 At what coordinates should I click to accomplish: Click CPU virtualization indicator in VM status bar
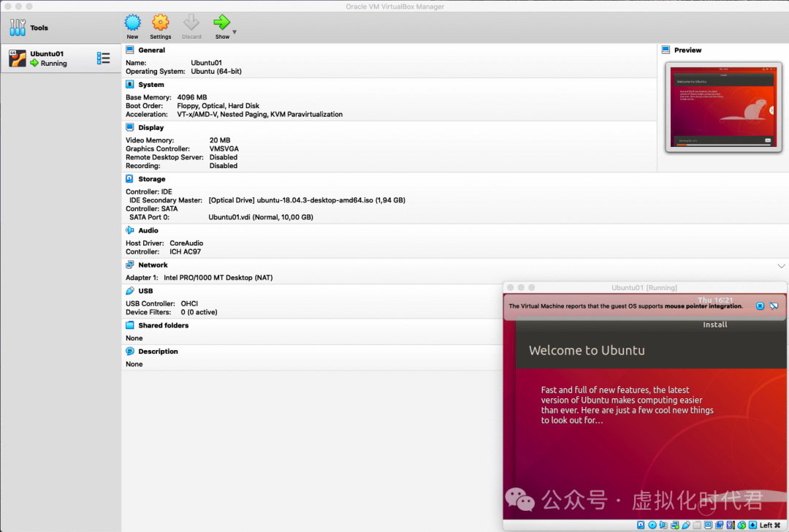731,525
